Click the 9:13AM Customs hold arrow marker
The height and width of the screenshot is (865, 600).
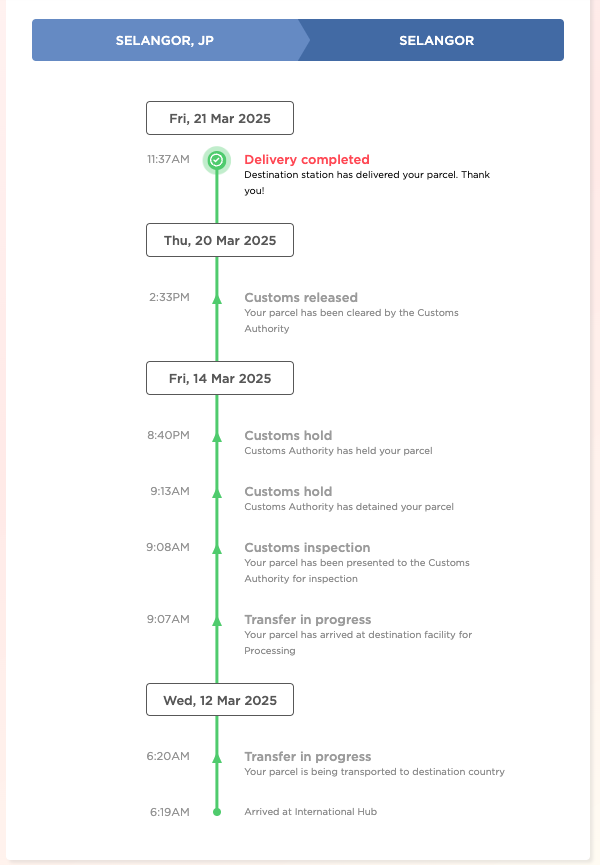[x=216, y=491]
